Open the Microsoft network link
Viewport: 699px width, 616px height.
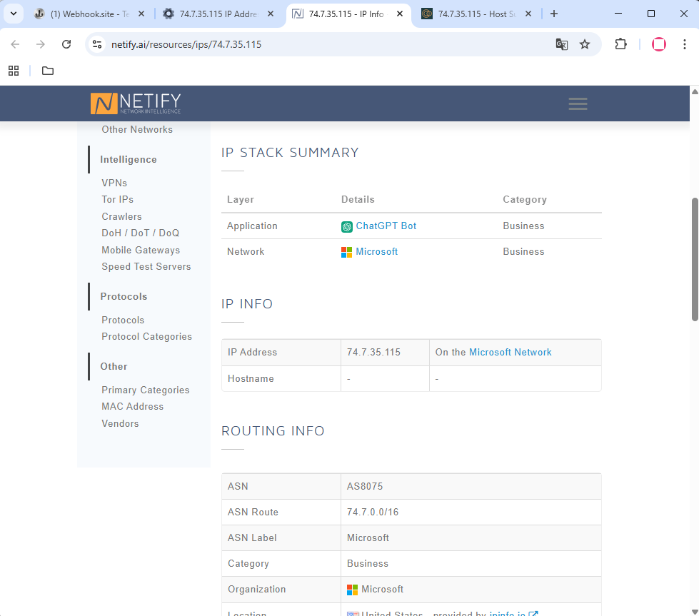[377, 252]
